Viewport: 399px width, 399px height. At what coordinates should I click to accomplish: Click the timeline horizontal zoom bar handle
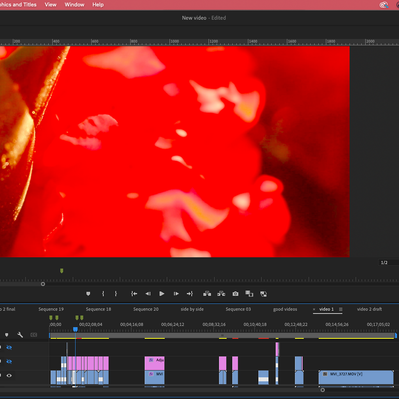coord(322,390)
